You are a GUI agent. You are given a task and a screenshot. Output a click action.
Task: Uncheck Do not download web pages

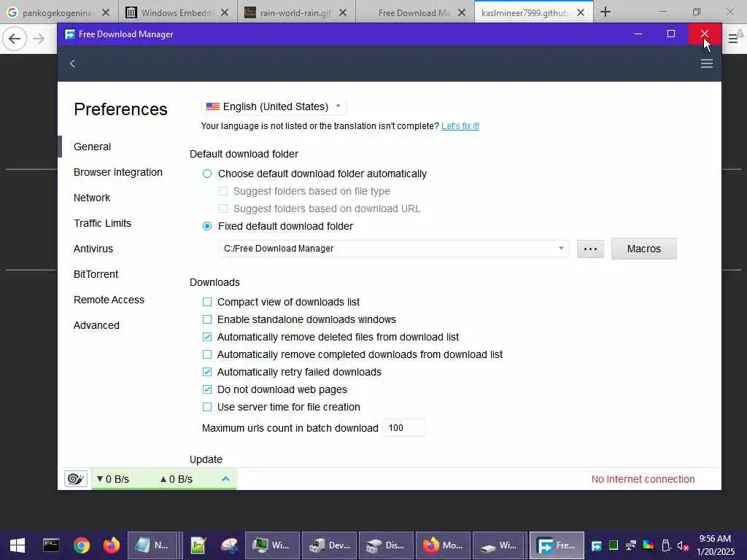click(x=206, y=389)
